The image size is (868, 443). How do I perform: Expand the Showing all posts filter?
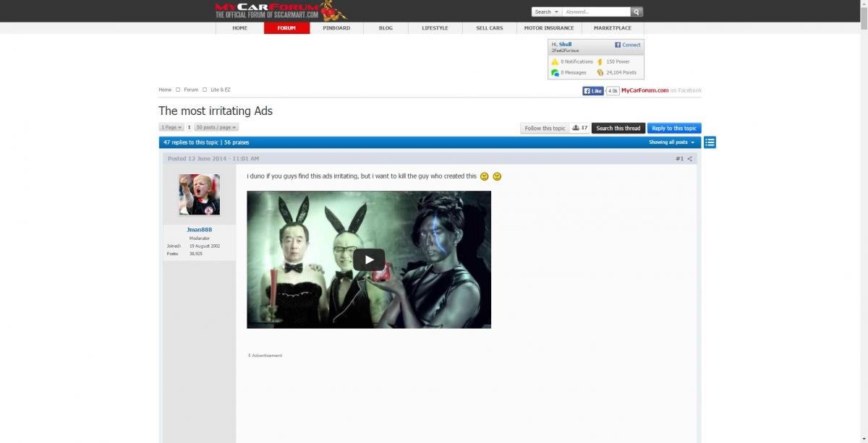(671, 142)
